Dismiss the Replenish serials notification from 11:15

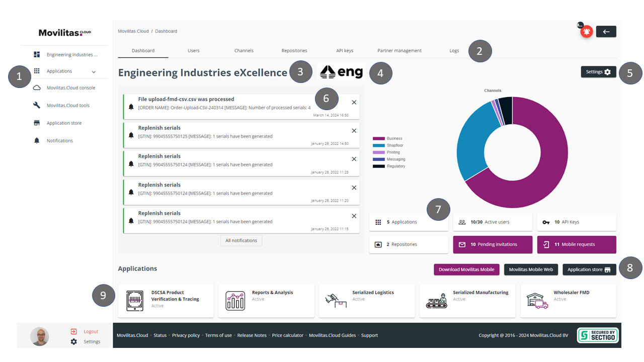[354, 216]
